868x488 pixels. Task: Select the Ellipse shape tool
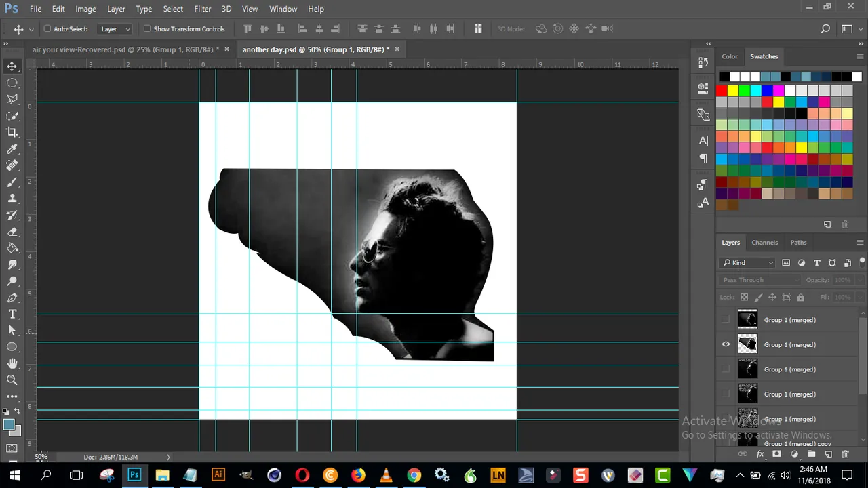click(12, 347)
